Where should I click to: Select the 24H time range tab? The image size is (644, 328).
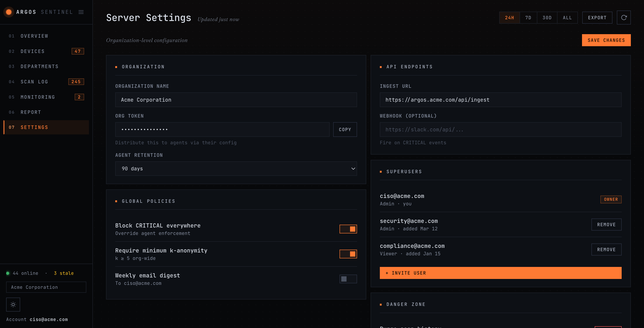pos(509,18)
